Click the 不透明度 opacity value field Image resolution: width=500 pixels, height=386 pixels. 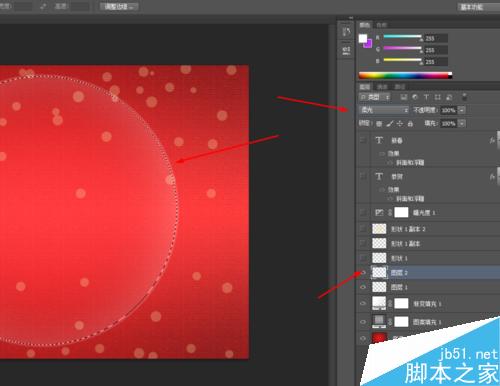pyautogui.click(x=449, y=110)
